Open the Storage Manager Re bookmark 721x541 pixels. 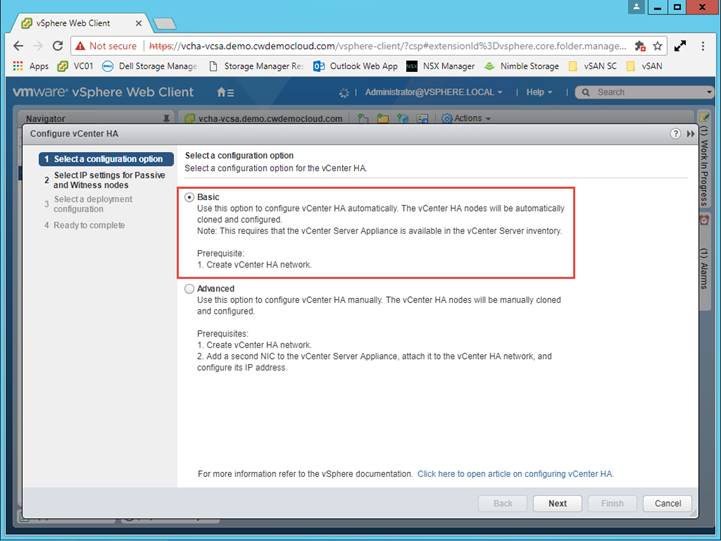tap(256, 66)
